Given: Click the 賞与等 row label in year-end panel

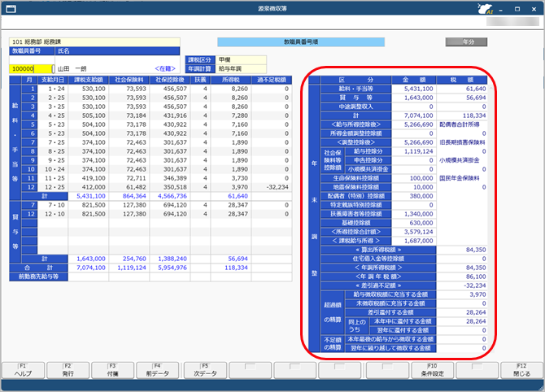Looking at the screenshot, I should (x=356, y=98).
